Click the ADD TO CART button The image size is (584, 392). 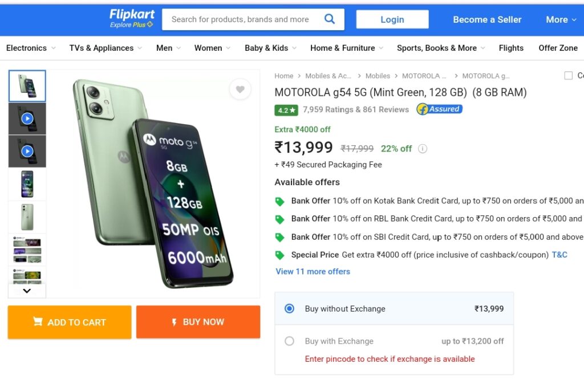70,322
